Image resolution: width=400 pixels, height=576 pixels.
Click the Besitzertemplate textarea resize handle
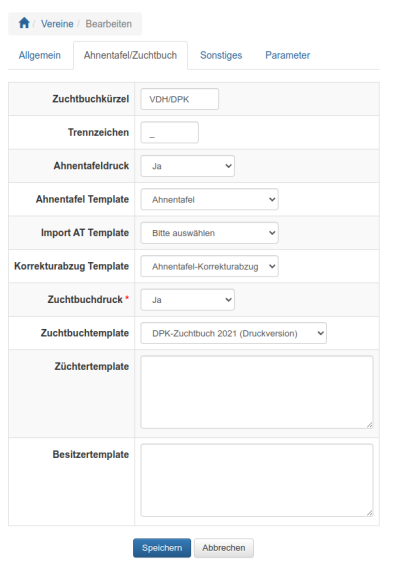pos(370,513)
